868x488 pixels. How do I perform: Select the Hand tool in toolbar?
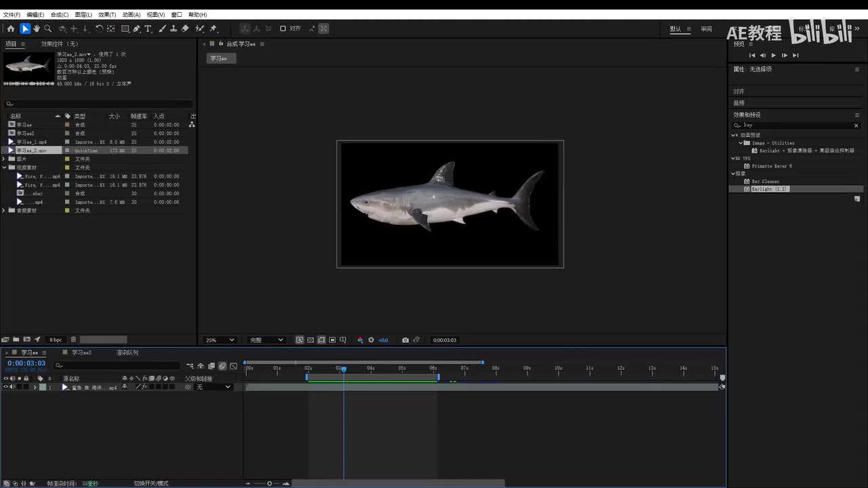pyautogui.click(x=37, y=28)
